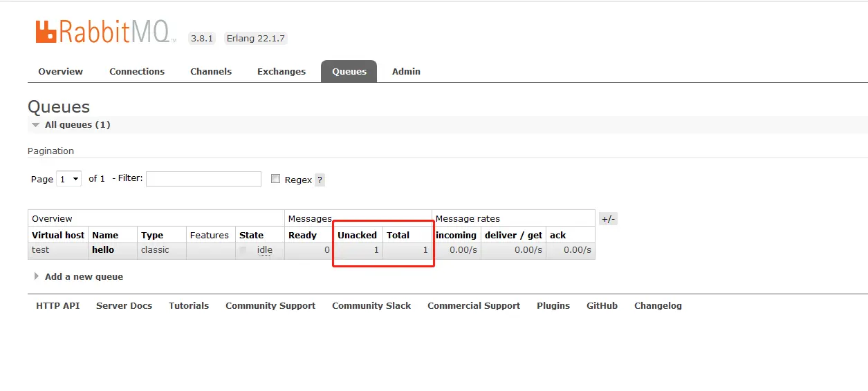Click the 3.8.1 version badge
The image size is (868, 391).
point(202,39)
